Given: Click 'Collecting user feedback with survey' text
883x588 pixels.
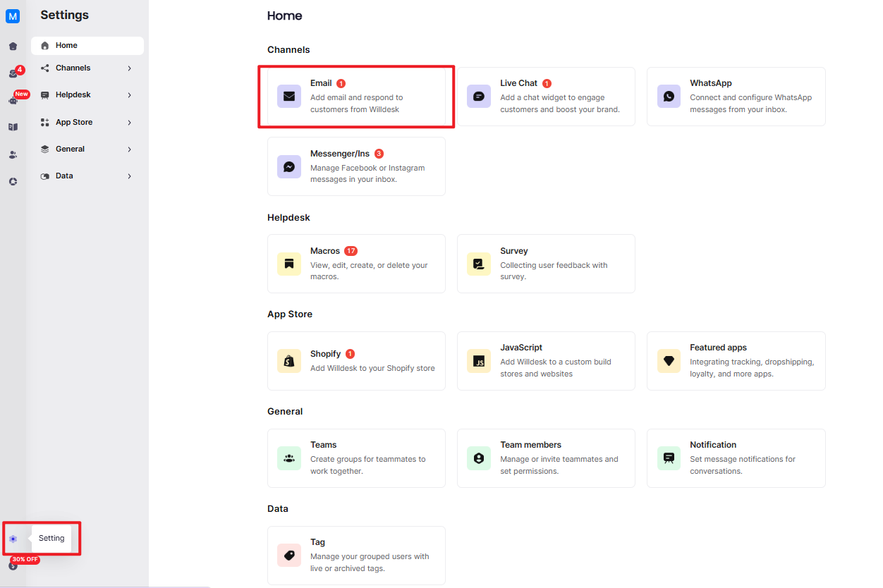Looking at the screenshot, I should coord(554,271).
